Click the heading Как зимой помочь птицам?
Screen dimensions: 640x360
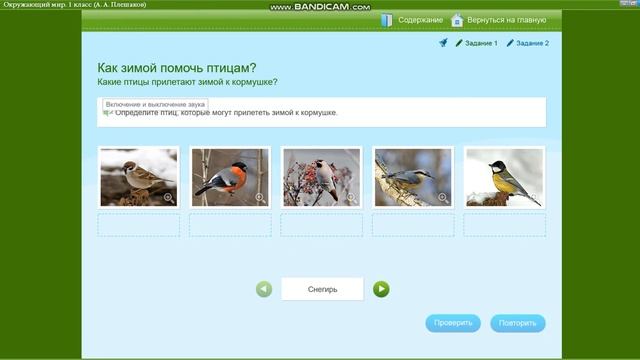point(177,68)
